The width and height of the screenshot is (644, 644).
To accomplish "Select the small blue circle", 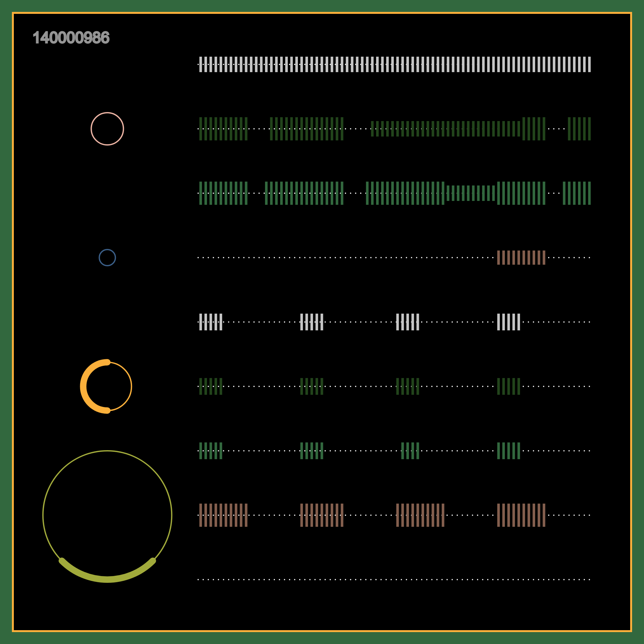I will pos(107,258).
